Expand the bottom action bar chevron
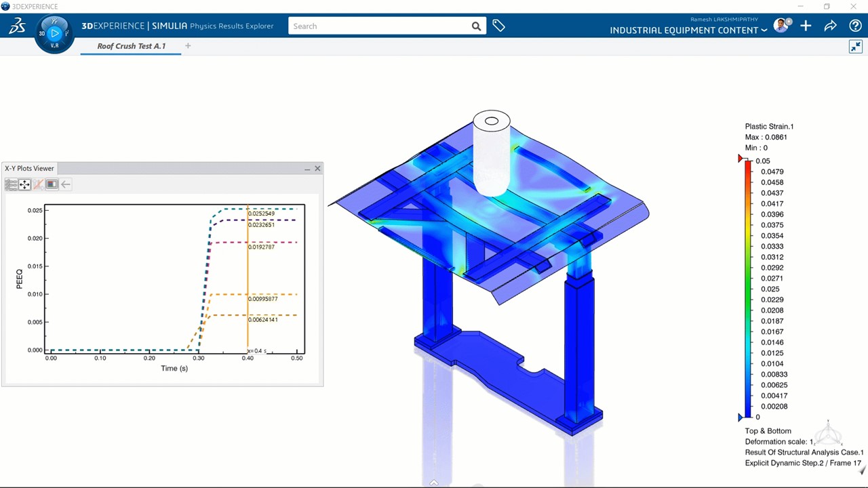Screen dimensions: 868x488 coord(434,483)
